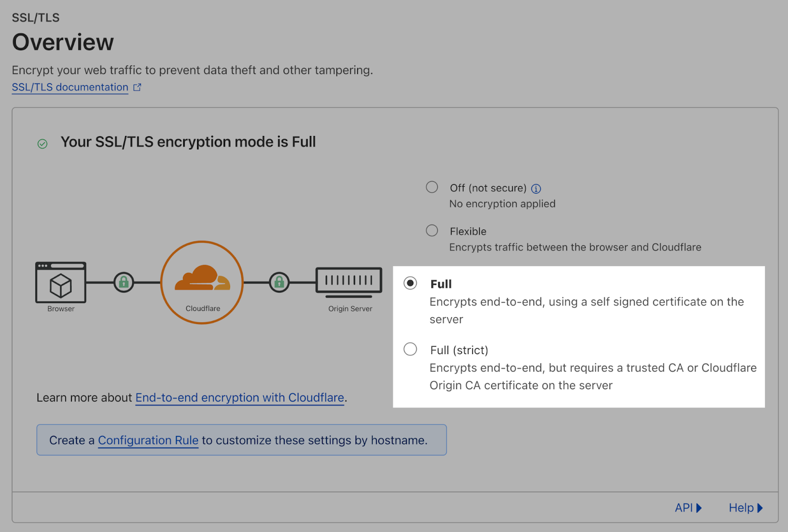
Task: Click the arrow icon next to Help
Action: (760, 508)
